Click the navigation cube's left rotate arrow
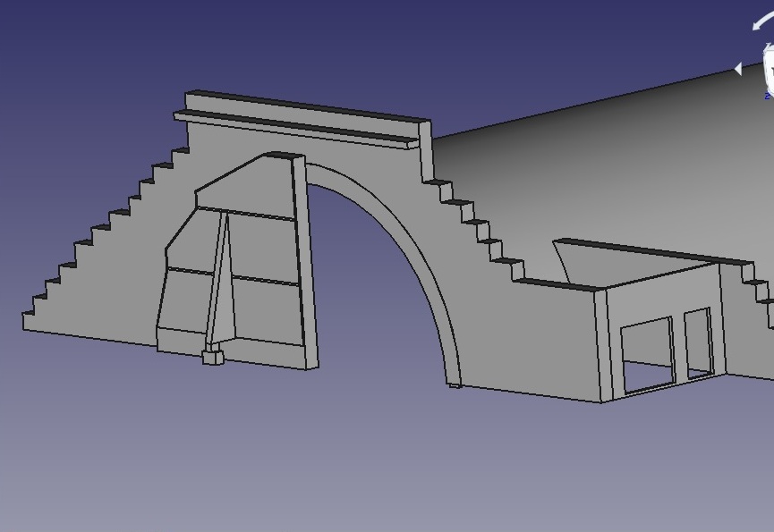 pyautogui.click(x=738, y=69)
